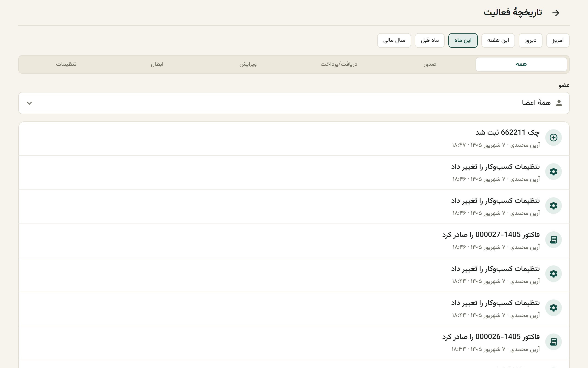Open the همهٔ اعضا member selector

[294, 103]
